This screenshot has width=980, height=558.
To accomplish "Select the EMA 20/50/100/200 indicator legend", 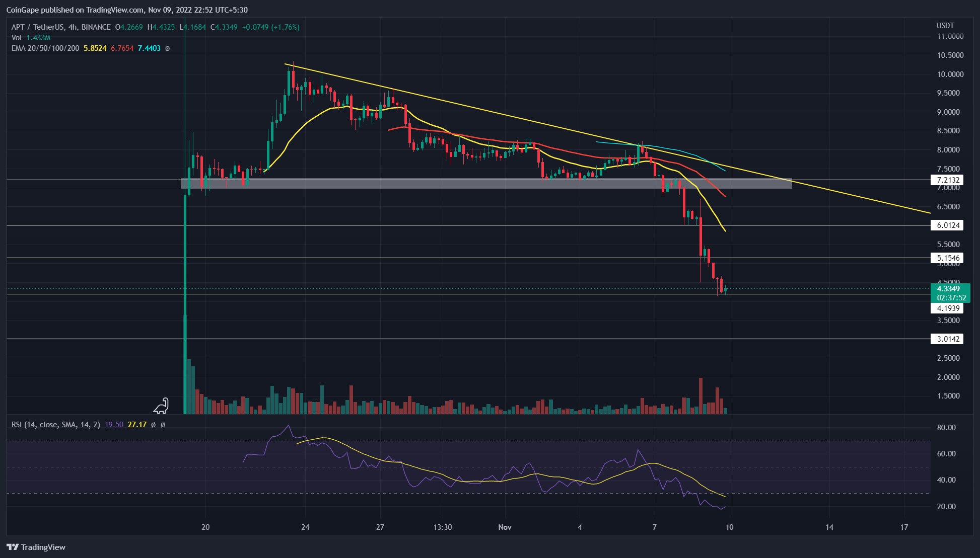I will [x=45, y=48].
